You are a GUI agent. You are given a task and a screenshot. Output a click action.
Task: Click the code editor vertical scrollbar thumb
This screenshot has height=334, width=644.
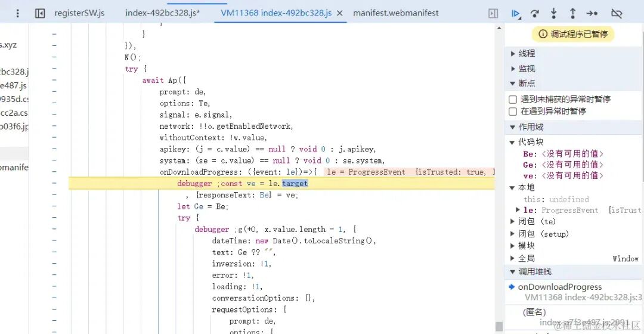[499, 327]
